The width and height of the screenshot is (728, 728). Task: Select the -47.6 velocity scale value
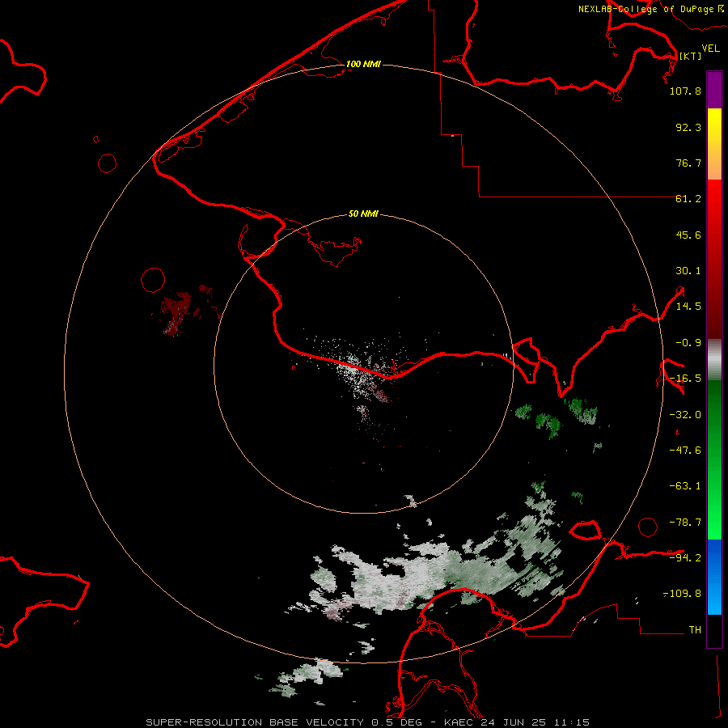(685, 451)
